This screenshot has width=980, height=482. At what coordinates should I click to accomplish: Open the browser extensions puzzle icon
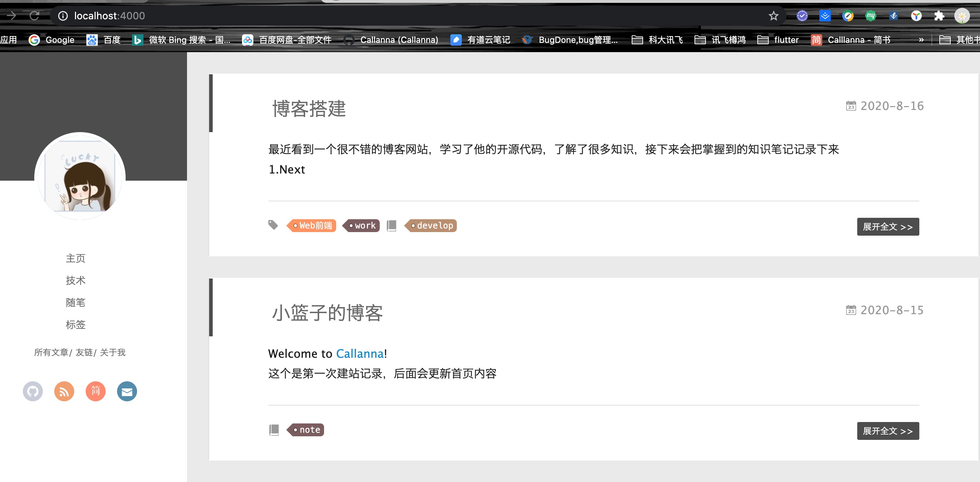coord(939,16)
